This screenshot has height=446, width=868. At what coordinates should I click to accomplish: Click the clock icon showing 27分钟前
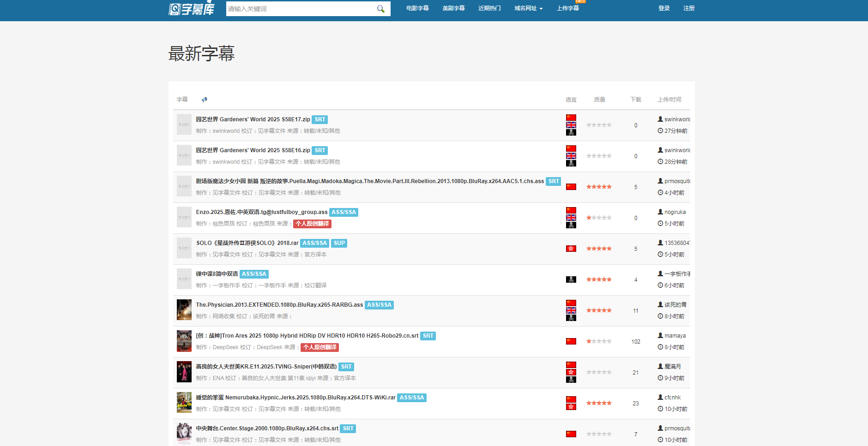tap(660, 131)
